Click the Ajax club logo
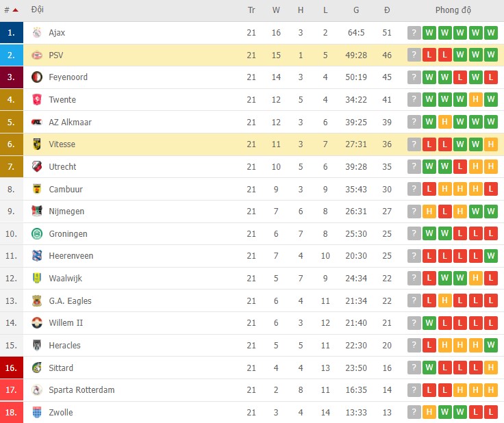Viewport: 504px width, 423px height. 37,33
